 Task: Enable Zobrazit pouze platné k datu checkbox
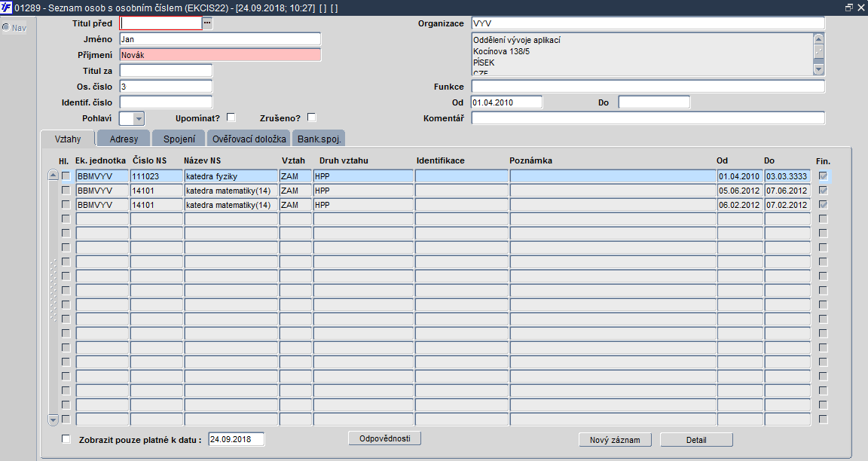point(66,439)
